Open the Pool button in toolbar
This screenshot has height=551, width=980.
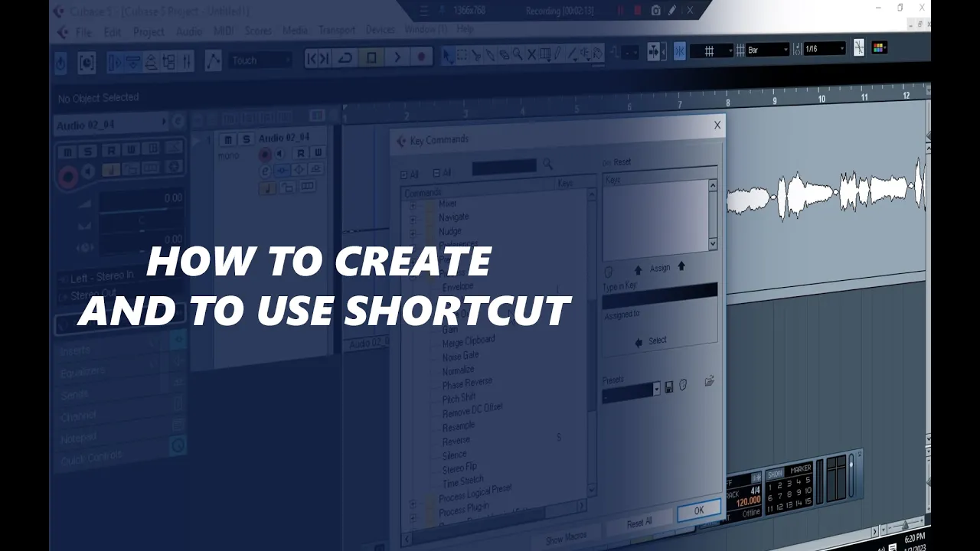168,61
